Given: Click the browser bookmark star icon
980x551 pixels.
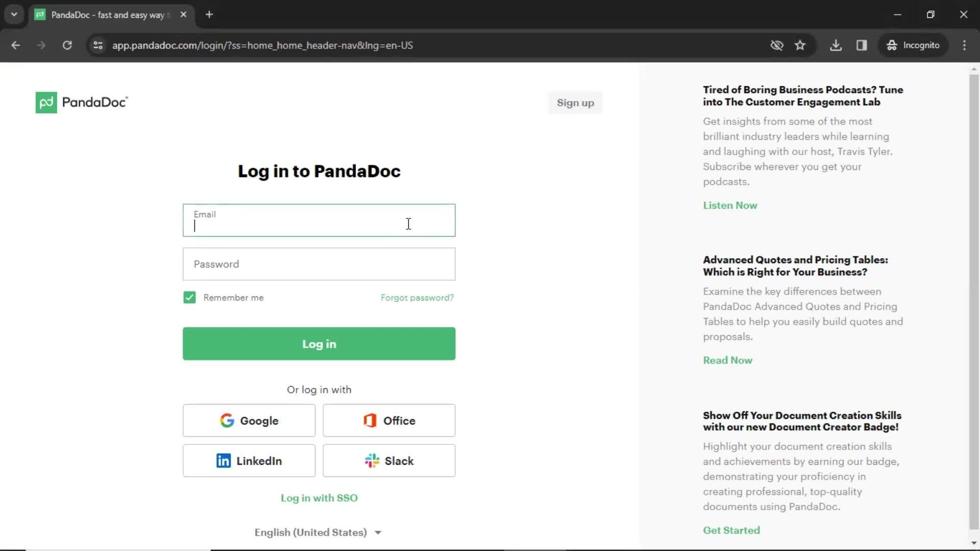Looking at the screenshot, I should tap(800, 45).
